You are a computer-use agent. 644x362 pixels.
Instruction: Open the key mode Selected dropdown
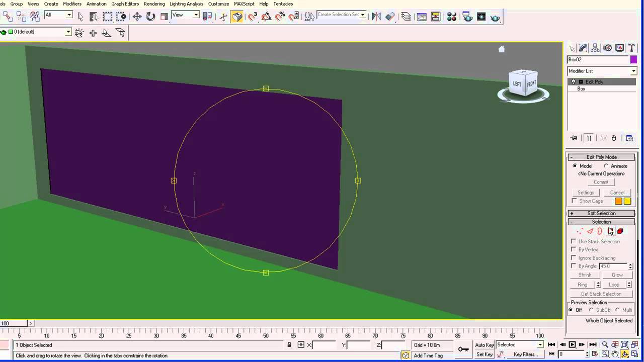tap(520, 345)
